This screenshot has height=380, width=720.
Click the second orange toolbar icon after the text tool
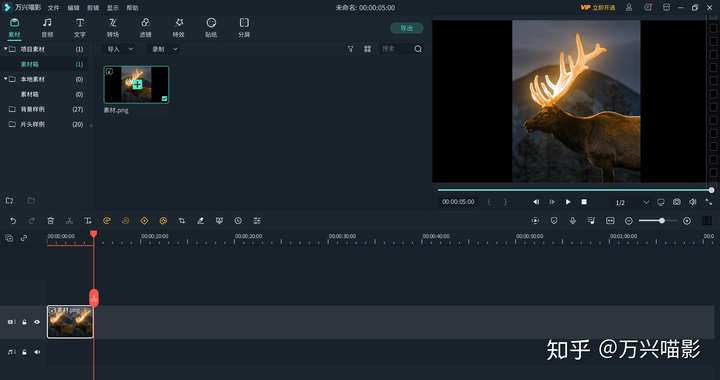pyautogui.click(x=125, y=221)
